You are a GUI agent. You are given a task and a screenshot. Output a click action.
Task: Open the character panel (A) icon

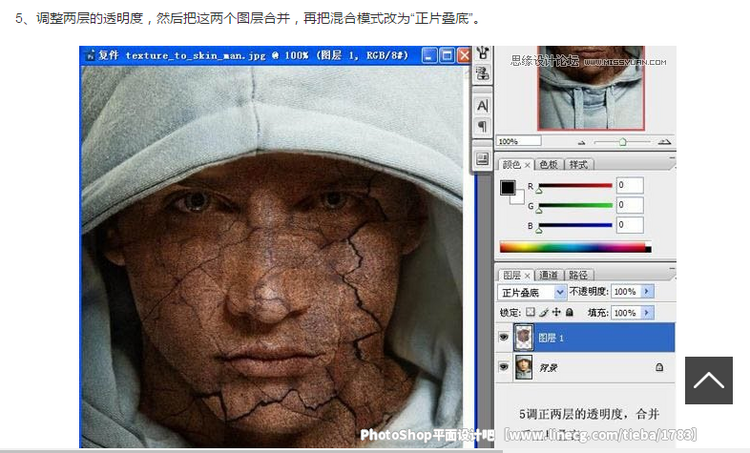coord(482,105)
